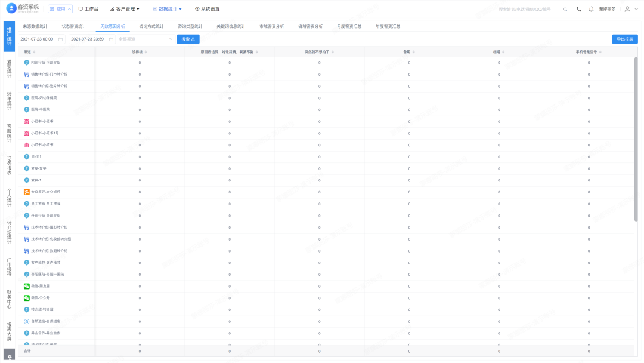The height and width of the screenshot is (363, 644).
Task: Select 个人统计 in the sidebar
Action: [9, 198]
